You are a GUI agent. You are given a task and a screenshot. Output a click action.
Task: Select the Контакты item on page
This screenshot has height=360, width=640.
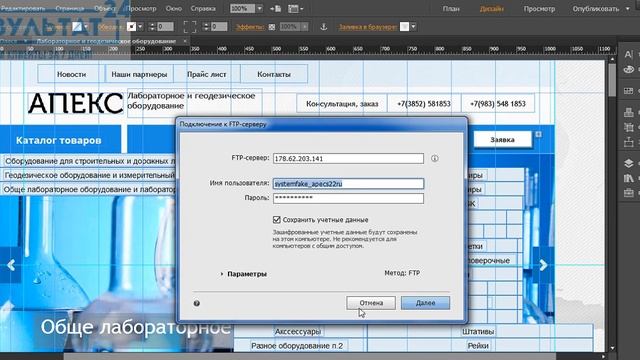(274, 74)
